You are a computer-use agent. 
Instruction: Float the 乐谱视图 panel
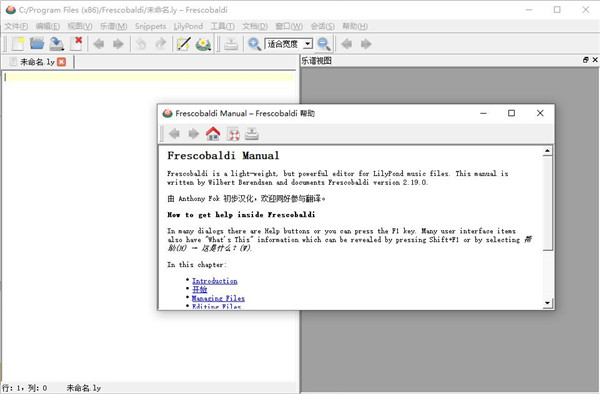585,60
